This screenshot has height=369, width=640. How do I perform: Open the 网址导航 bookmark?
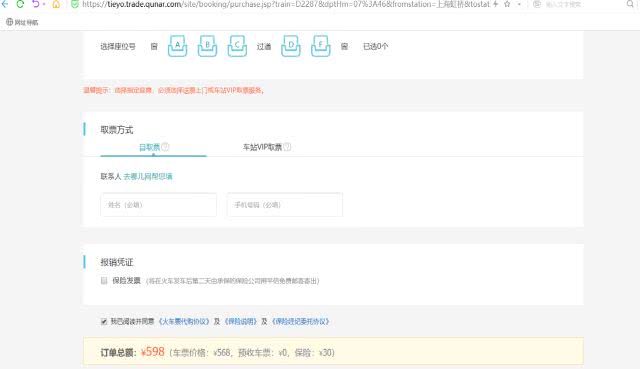tap(22, 22)
